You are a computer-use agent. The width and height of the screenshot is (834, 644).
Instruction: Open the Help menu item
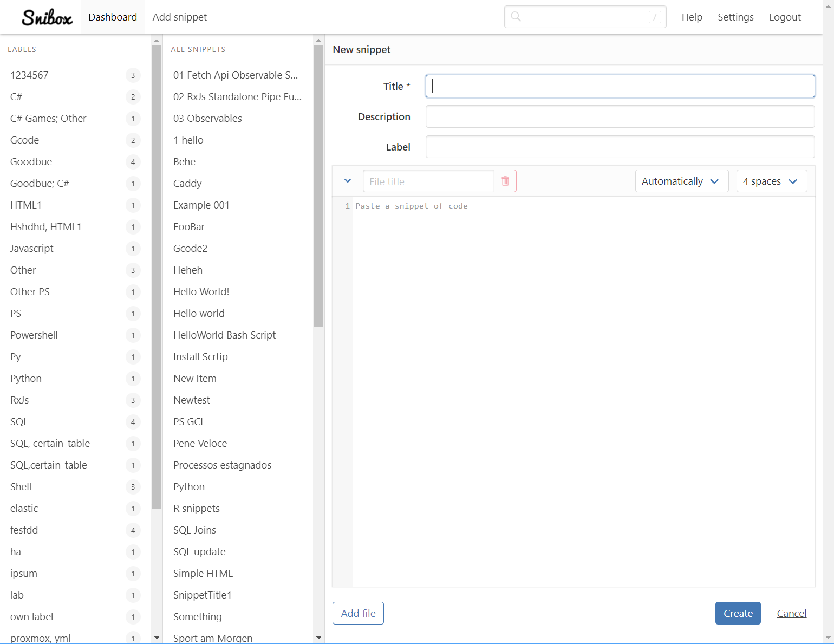[x=692, y=17]
